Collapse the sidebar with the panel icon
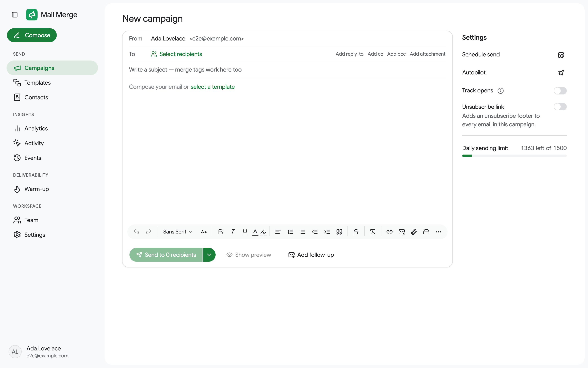Image resolution: width=588 pixels, height=368 pixels. pos(15,15)
